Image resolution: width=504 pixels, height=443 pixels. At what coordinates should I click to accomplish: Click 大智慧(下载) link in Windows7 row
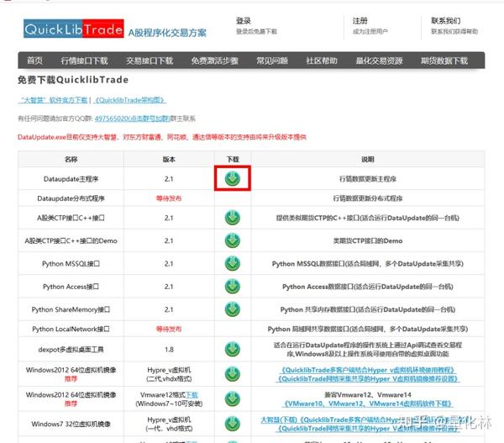tap(279, 419)
